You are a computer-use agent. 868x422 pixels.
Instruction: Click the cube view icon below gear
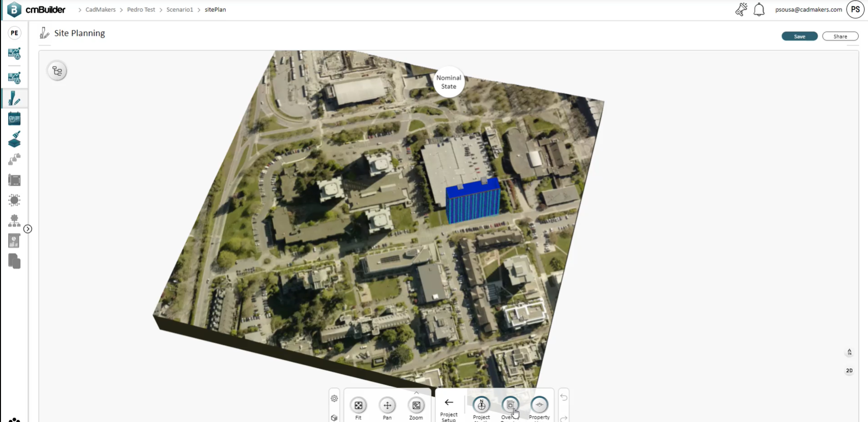click(334, 418)
